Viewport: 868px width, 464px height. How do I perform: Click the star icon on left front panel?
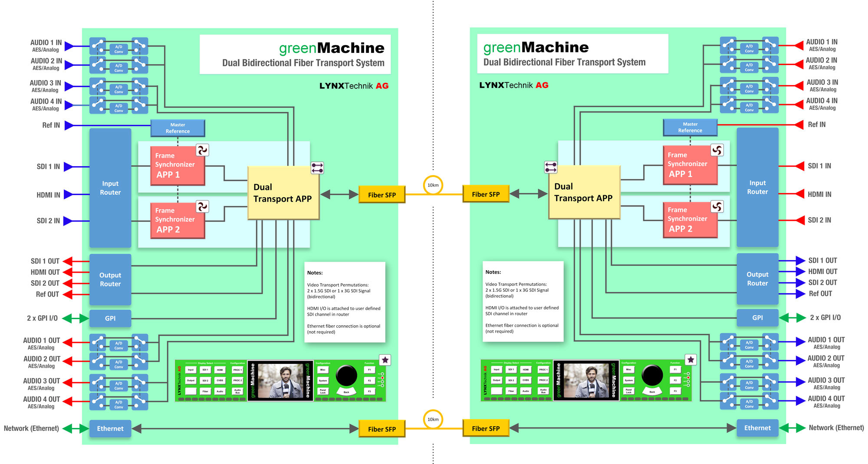click(385, 360)
